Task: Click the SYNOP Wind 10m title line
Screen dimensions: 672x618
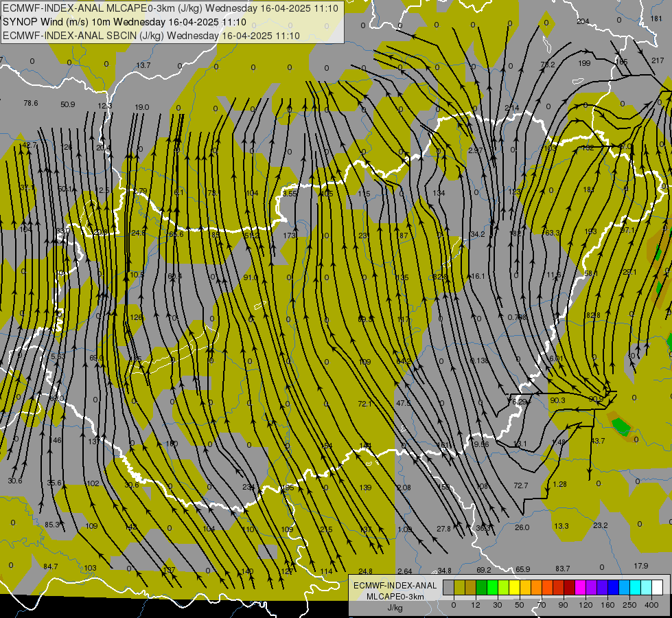Action: (124, 22)
